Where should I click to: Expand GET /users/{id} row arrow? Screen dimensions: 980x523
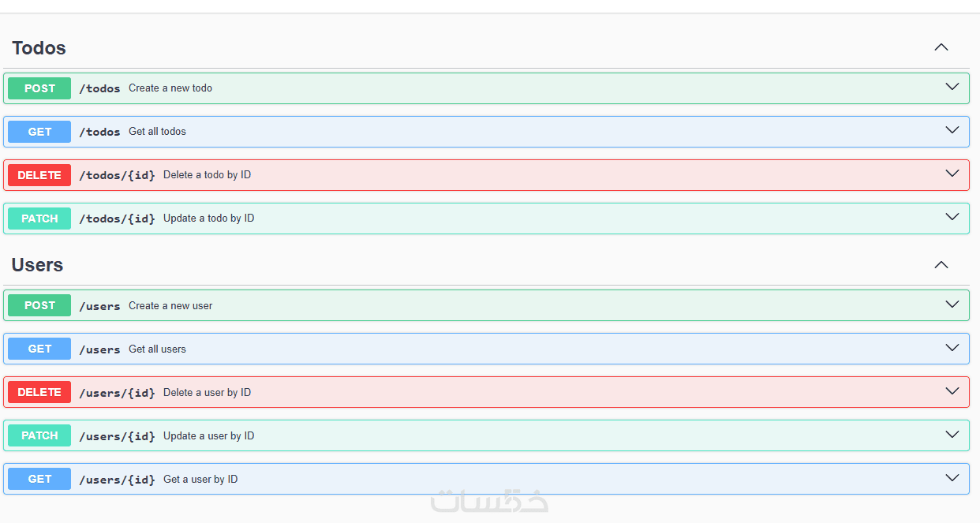tap(952, 477)
